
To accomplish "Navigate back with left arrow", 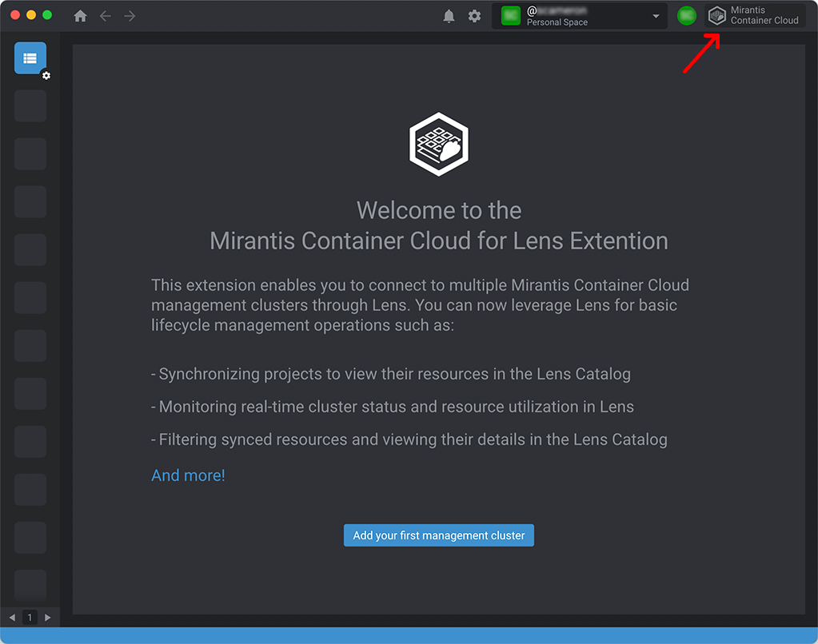I will (x=106, y=16).
